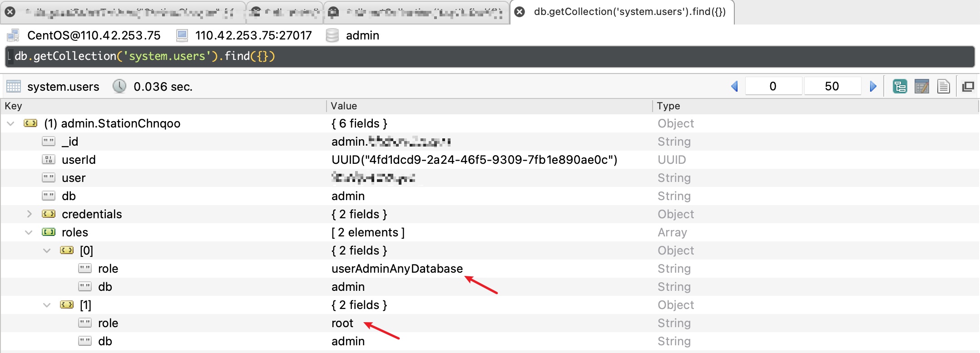Collapse the roles [1] element

pos(47,305)
